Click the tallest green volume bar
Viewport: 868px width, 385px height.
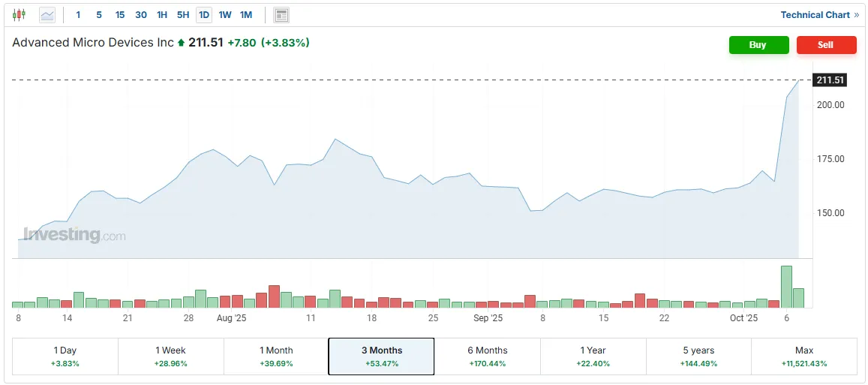pos(786,287)
